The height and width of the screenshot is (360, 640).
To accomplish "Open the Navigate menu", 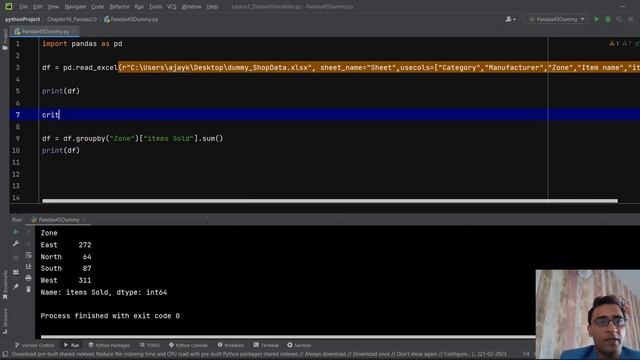I will click(76, 7).
